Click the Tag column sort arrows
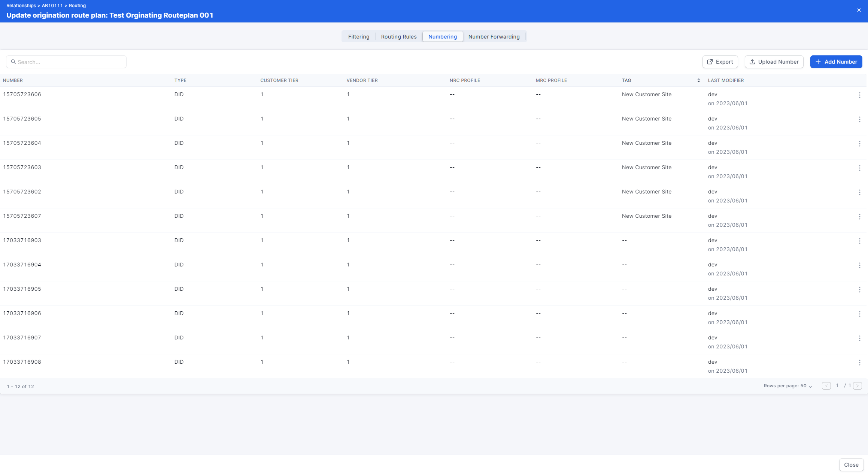868x473 pixels. point(698,80)
